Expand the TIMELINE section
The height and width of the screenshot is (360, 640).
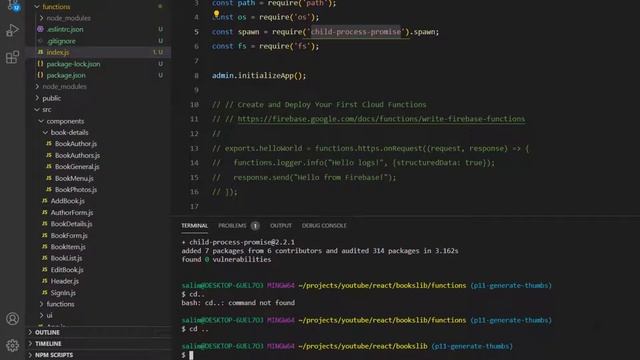[48, 344]
